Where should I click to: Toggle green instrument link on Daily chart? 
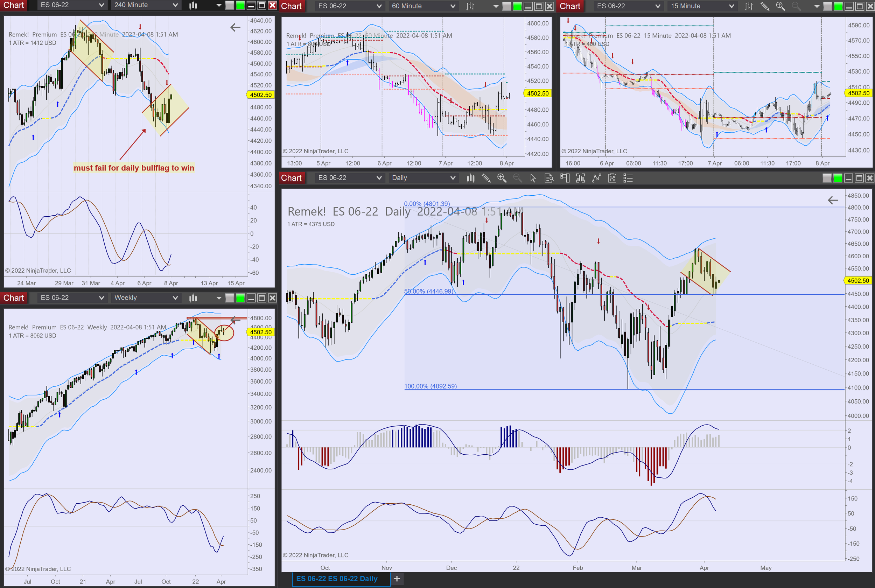tap(838, 178)
